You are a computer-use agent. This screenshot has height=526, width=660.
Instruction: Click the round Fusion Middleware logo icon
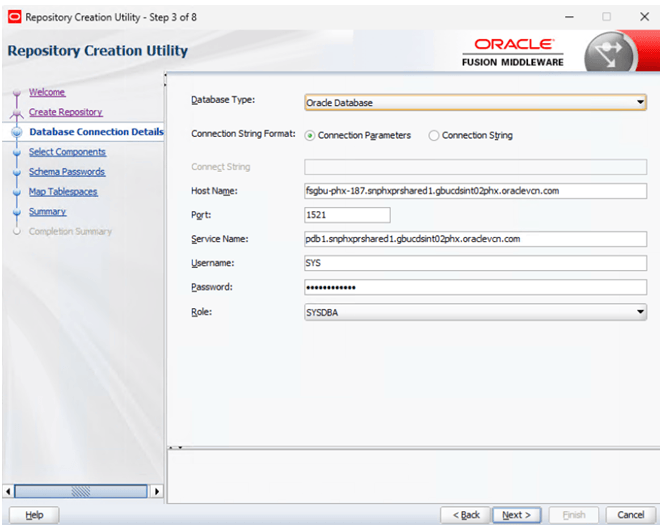pyautogui.click(x=610, y=53)
